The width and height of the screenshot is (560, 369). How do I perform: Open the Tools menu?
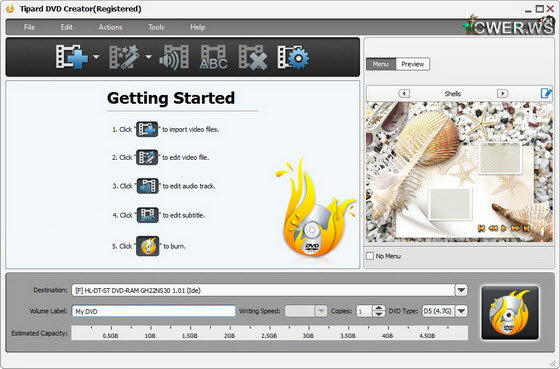pyautogui.click(x=156, y=27)
